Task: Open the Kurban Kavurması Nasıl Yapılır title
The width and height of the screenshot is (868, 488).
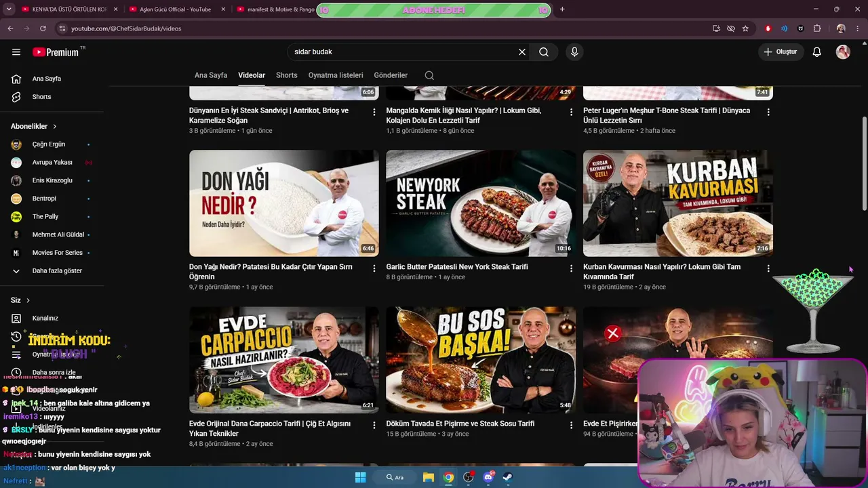Action: (x=662, y=272)
